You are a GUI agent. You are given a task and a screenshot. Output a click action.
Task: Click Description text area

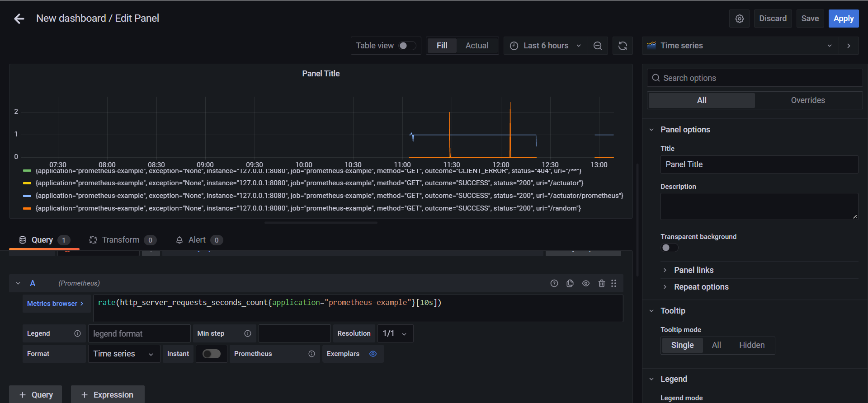759,206
